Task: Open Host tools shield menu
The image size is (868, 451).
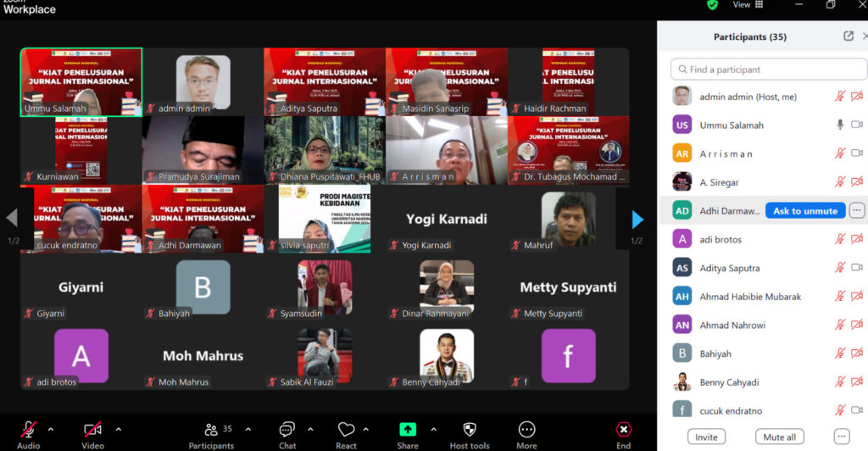Action: pos(470,435)
